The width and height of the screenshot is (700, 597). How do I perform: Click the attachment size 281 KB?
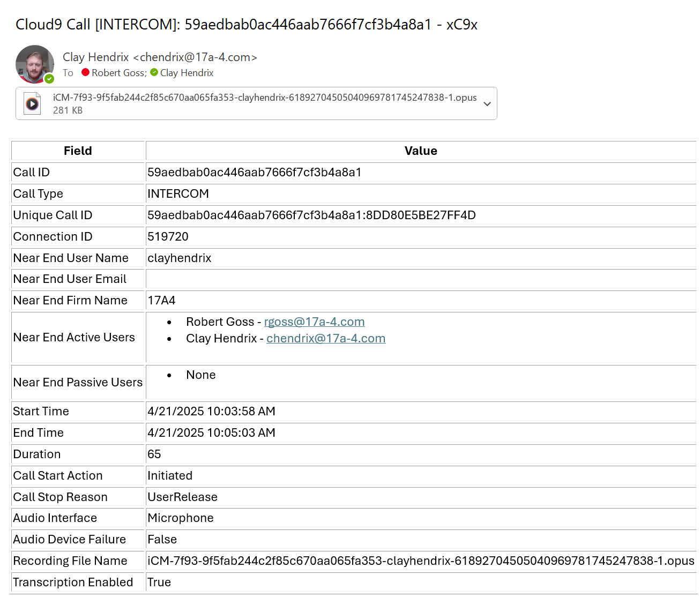(68, 110)
